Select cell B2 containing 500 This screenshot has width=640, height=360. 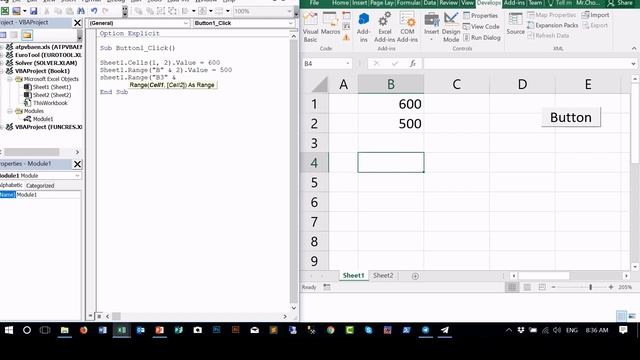(391, 123)
